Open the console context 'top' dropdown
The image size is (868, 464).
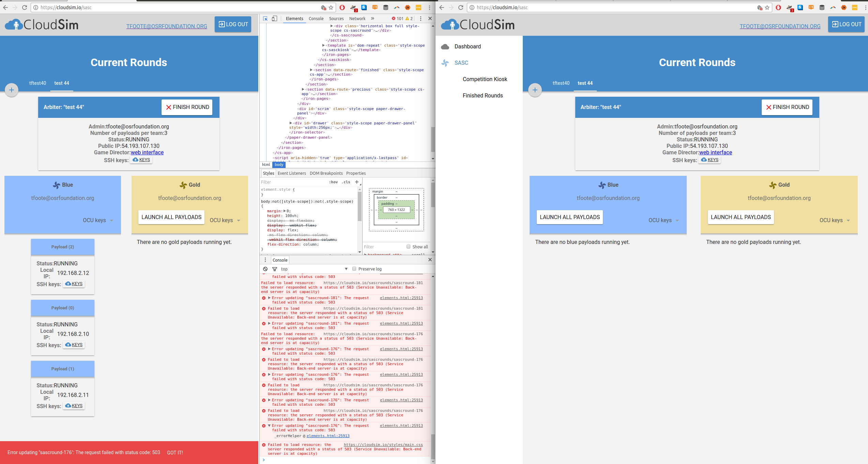(x=314, y=269)
